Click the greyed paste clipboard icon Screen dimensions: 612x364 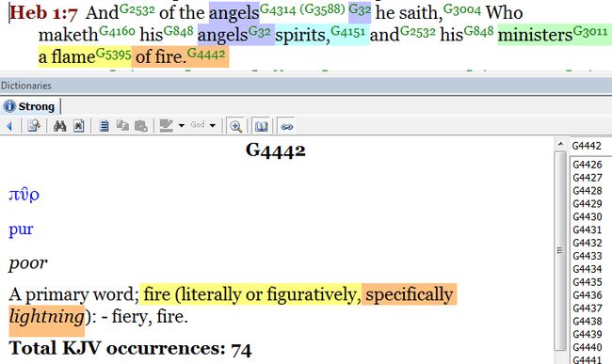[x=141, y=126]
